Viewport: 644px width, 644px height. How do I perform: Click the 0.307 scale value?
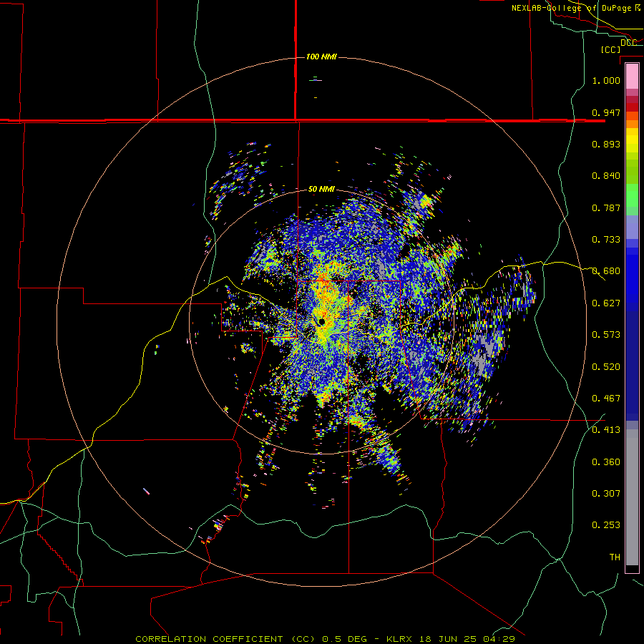pyautogui.click(x=606, y=494)
